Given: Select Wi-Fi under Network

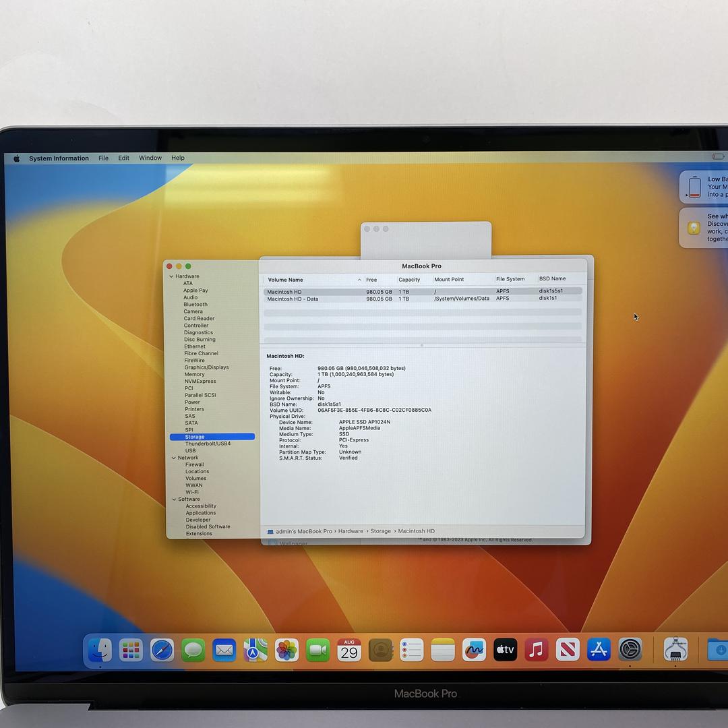Looking at the screenshot, I should (192, 493).
